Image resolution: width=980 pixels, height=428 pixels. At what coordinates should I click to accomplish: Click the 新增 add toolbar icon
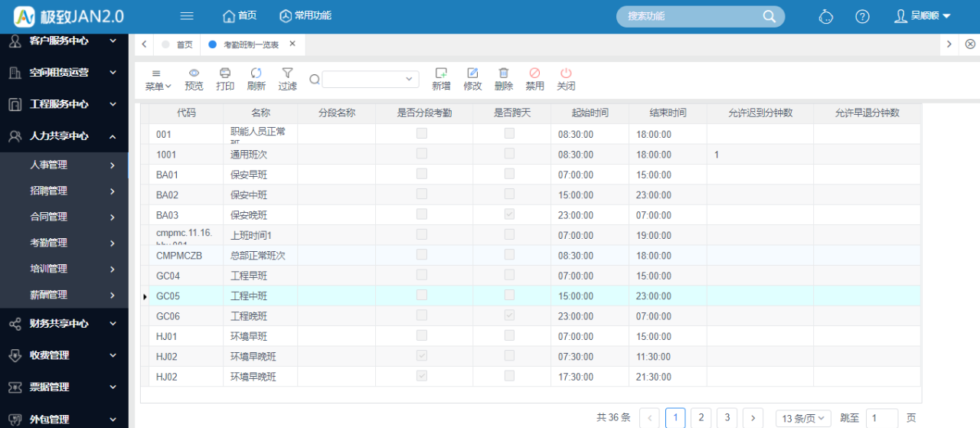441,80
